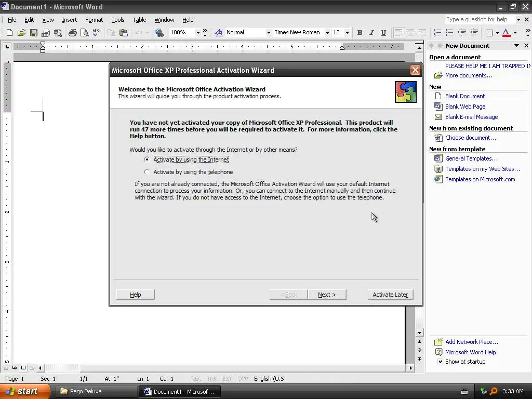Click the Help button in wizard
Viewport: 532px width, 399px height.
[x=136, y=295]
